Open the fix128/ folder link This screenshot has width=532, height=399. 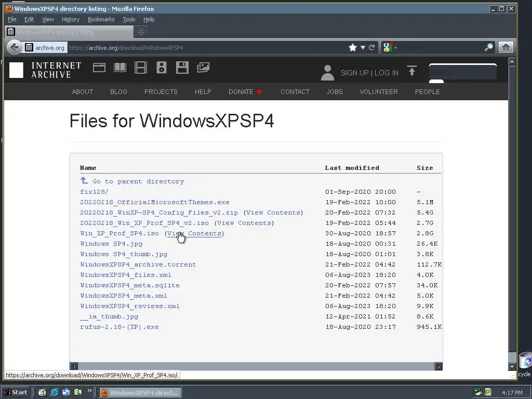pos(94,192)
